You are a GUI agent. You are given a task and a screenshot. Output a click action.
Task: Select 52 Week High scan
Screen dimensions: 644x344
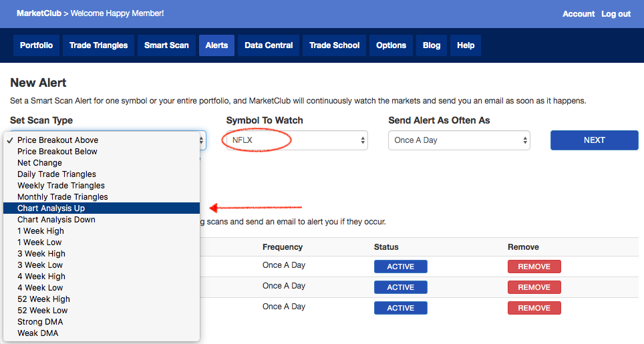tap(102, 299)
